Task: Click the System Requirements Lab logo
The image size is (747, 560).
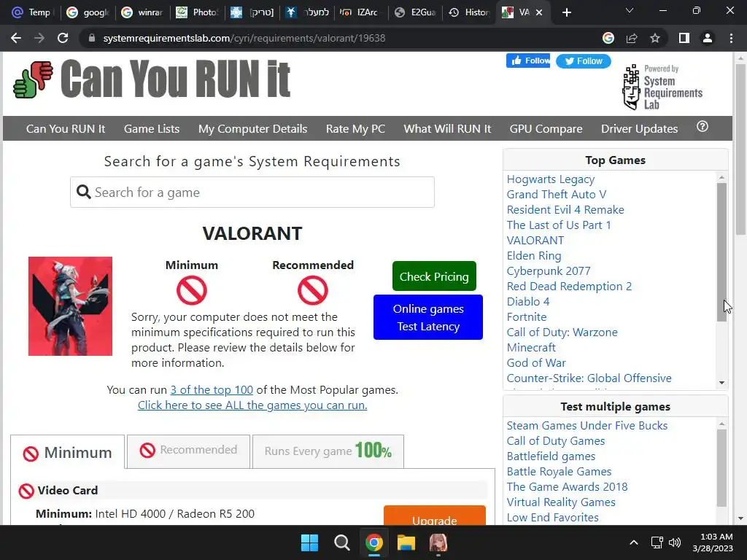Action: [x=662, y=87]
